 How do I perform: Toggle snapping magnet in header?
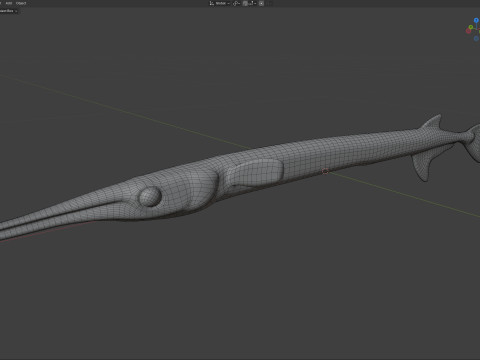click(245, 3)
